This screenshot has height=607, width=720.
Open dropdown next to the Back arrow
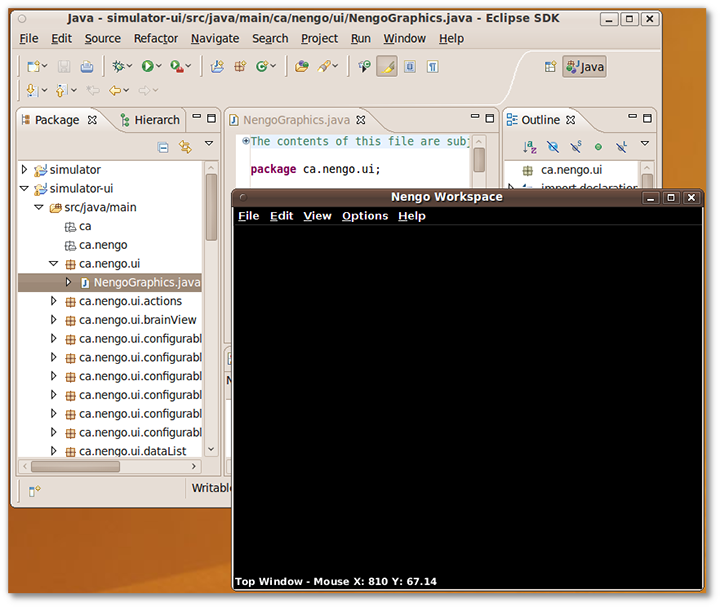(x=126, y=90)
